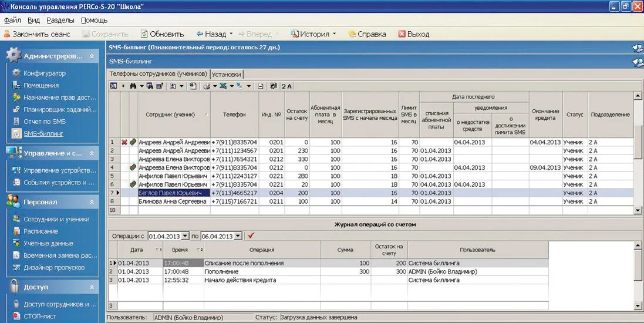The height and width of the screenshot is (323, 644).
Task: Click the Помещения sidebar icon
Action: click(16, 85)
